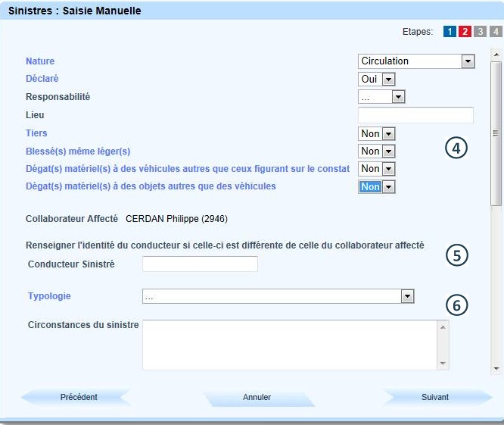The image size is (504, 425).
Task: Click the step 4 indicator
Action: tap(495, 32)
